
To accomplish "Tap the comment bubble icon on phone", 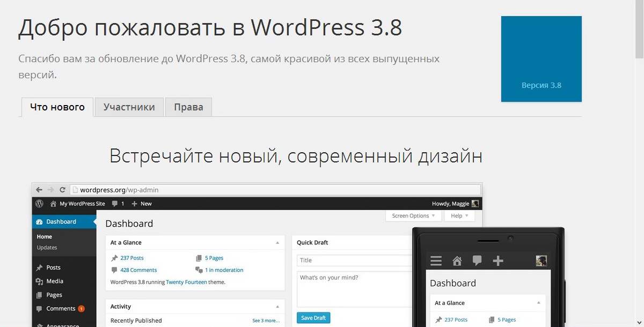I will (477, 261).
